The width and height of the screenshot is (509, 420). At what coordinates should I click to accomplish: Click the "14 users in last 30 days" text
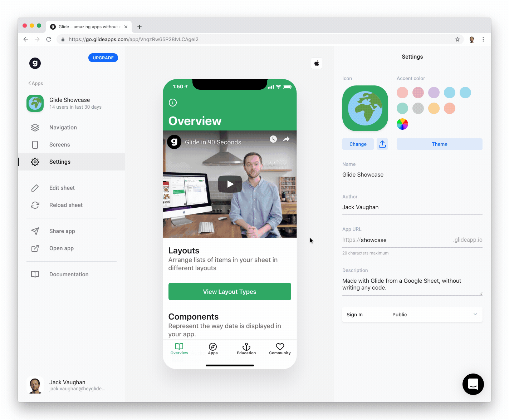(x=75, y=107)
